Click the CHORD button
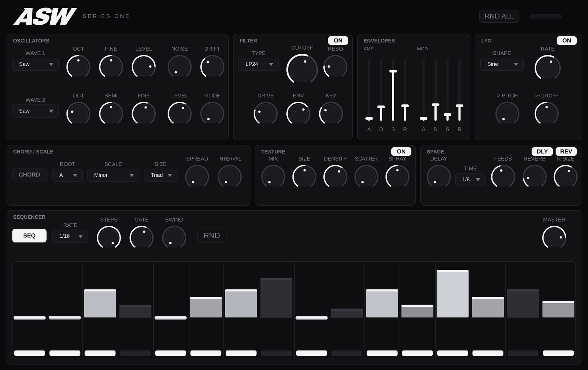588x370 pixels. (x=29, y=175)
